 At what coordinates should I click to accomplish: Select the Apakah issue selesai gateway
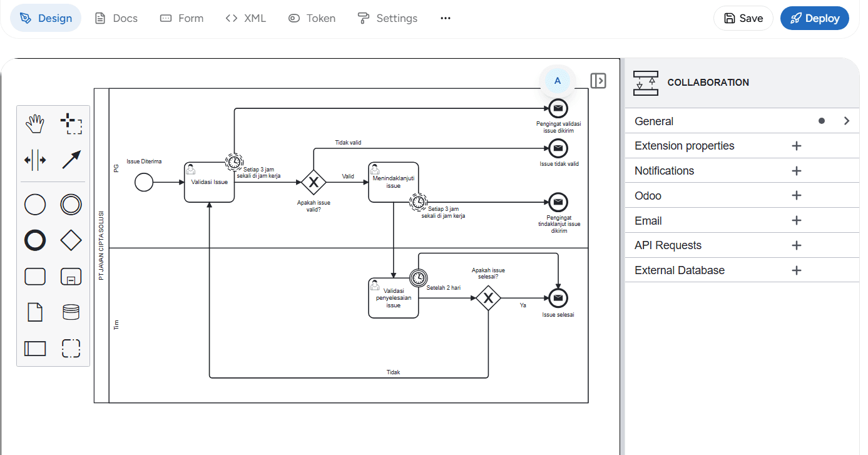point(488,298)
